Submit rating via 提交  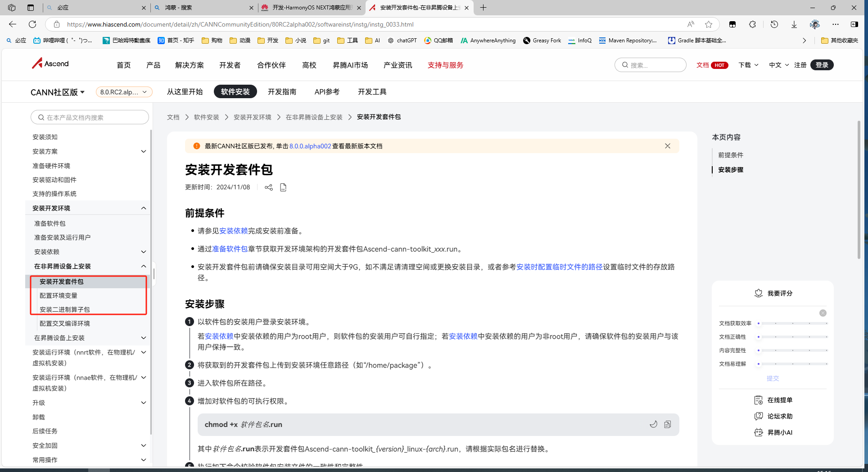(773, 378)
